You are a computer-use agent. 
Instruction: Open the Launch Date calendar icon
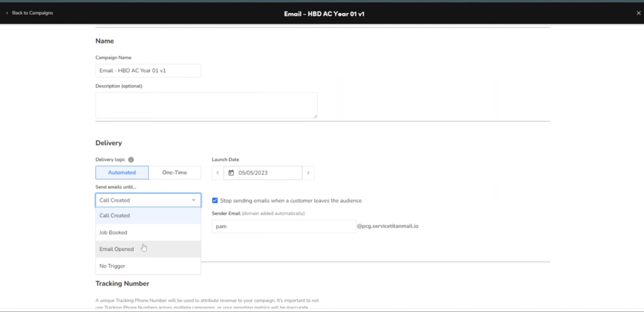click(231, 173)
